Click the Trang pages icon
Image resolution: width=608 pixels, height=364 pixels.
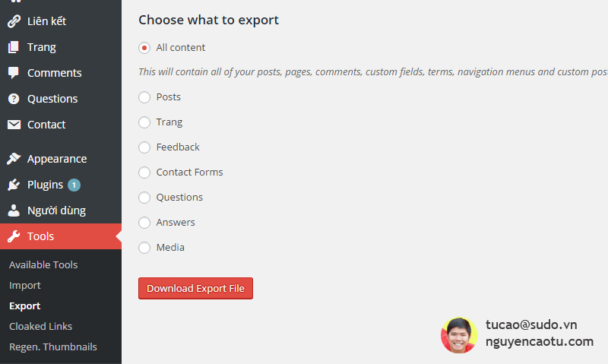14,47
